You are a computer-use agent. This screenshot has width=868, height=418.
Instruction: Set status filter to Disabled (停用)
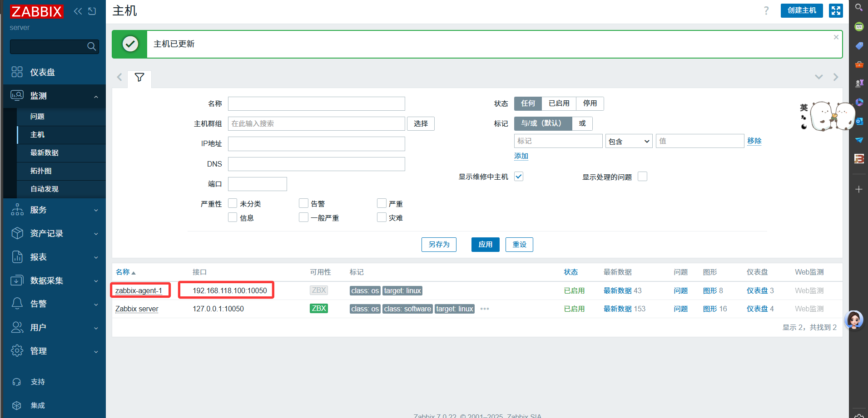click(590, 103)
